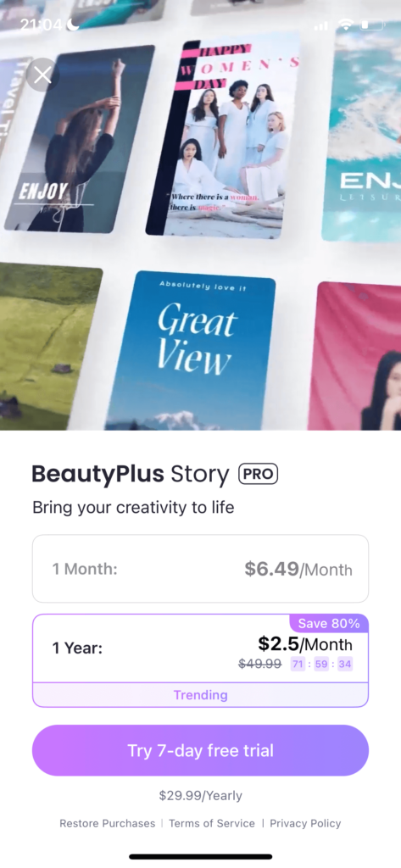
Task: Open Terms of Service link
Action: (212, 823)
